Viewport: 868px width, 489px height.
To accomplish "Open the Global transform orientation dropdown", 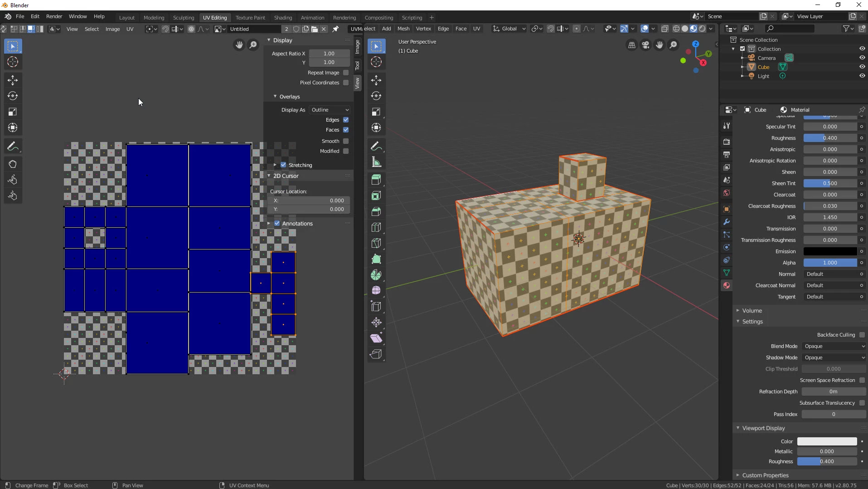I will point(510,29).
